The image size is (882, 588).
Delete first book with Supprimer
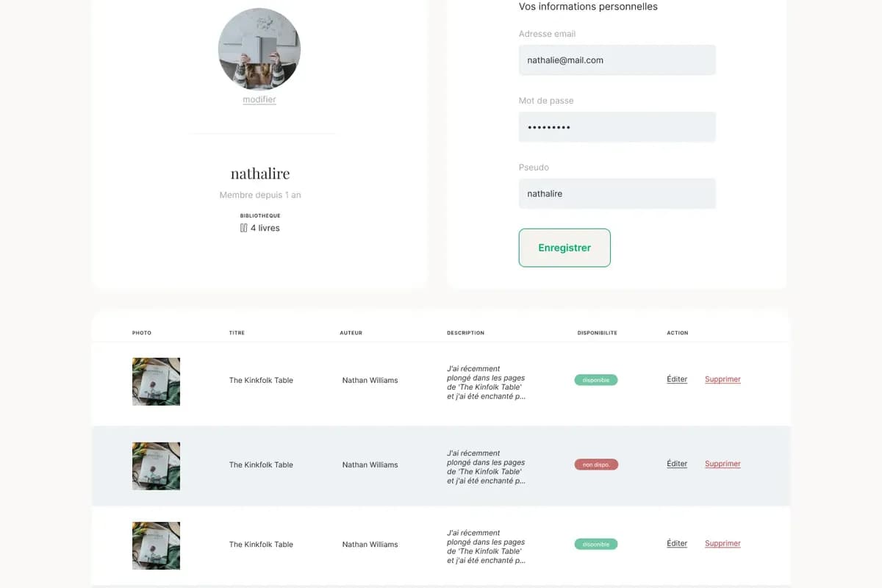723,379
